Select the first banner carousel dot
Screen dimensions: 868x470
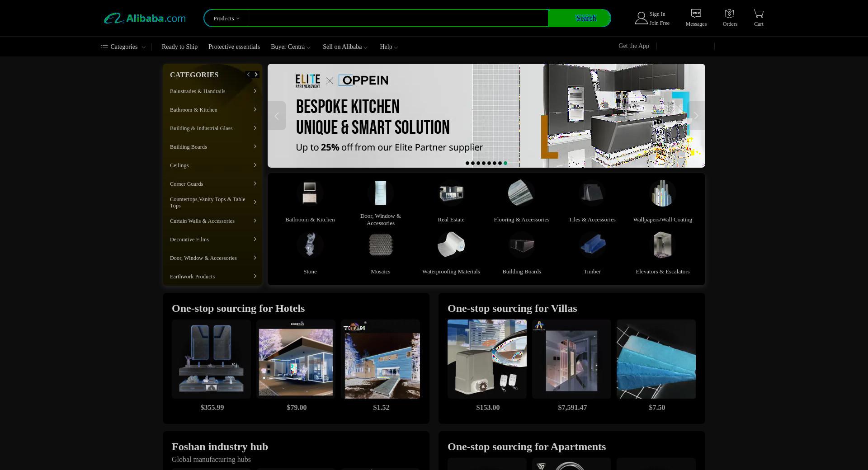467,163
